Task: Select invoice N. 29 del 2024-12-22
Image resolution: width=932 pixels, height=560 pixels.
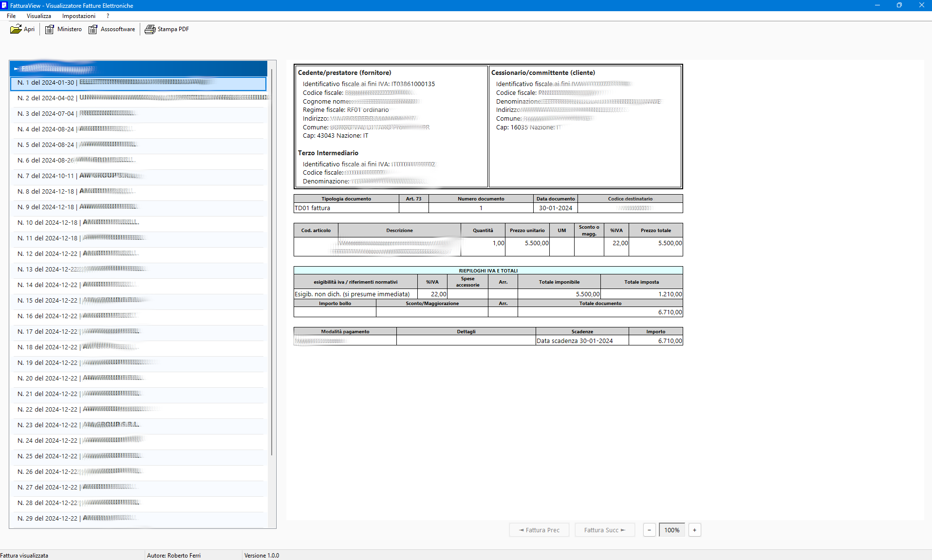Action: coord(47,518)
